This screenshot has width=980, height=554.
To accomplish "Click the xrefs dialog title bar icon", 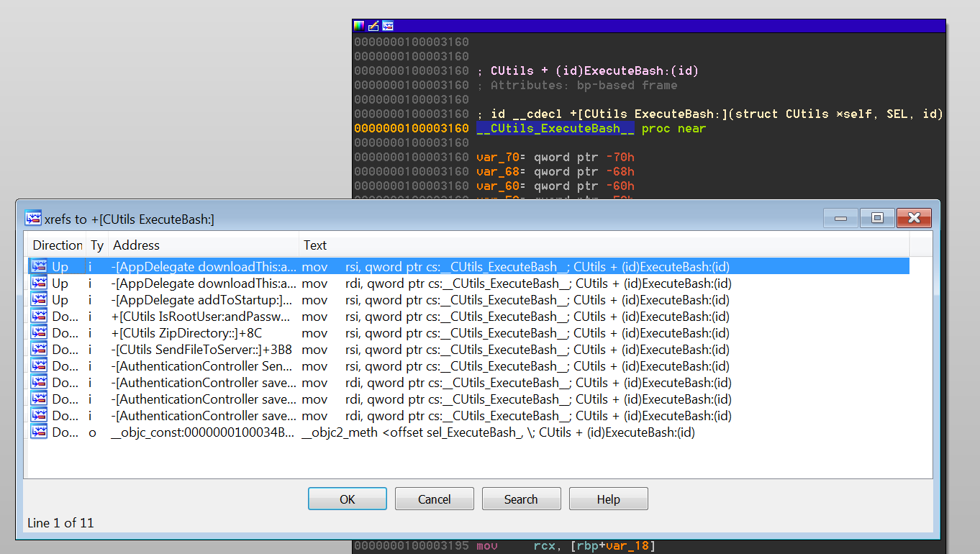I will point(33,218).
